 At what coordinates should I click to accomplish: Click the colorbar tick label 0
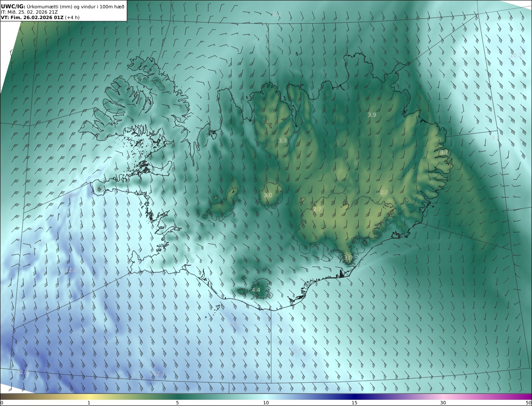tap(2, 403)
